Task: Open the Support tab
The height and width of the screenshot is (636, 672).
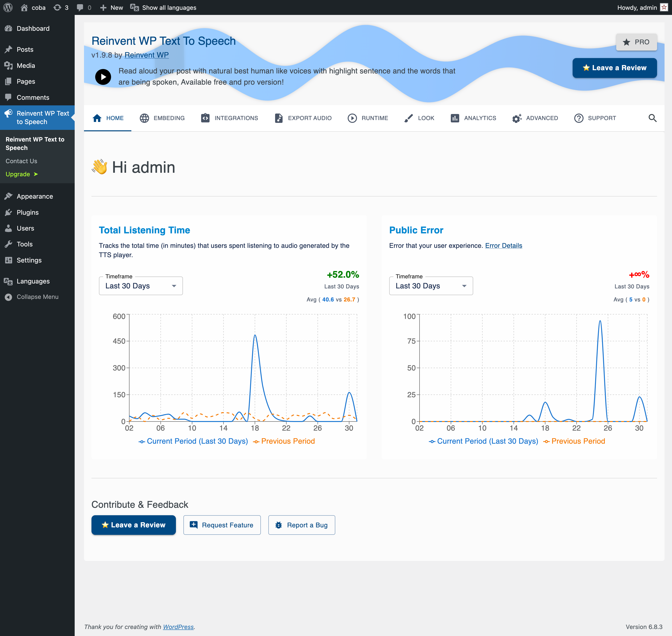Action: click(595, 118)
